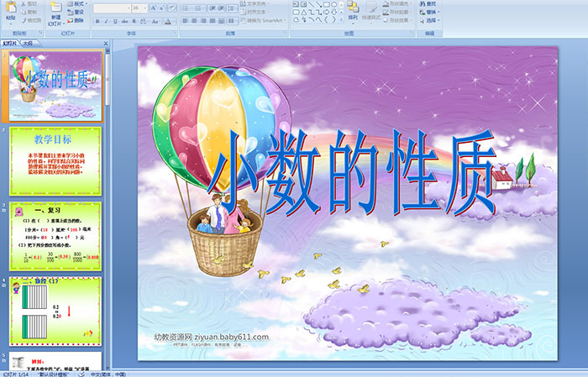
Task: Open the Select (选择) dropdown
Action: click(430, 20)
